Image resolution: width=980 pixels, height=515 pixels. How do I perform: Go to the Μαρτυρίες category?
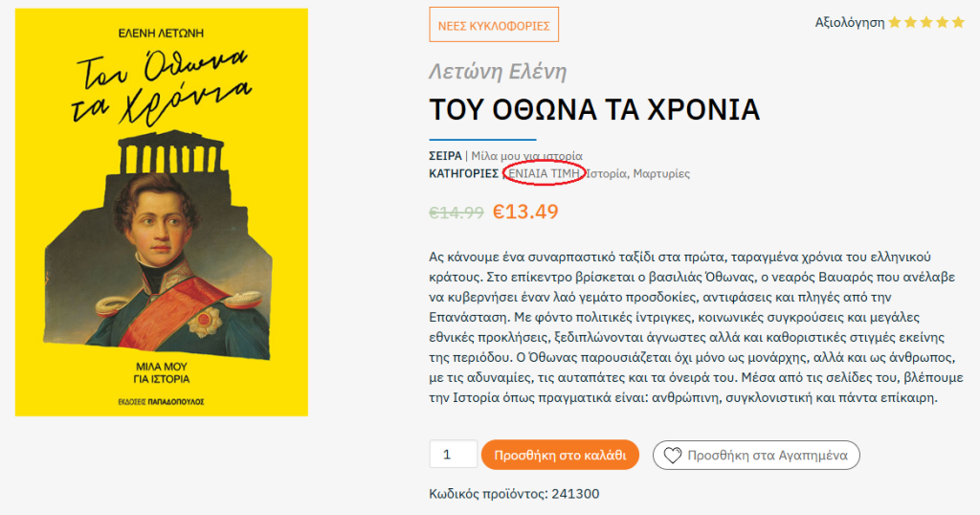coord(661,173)
